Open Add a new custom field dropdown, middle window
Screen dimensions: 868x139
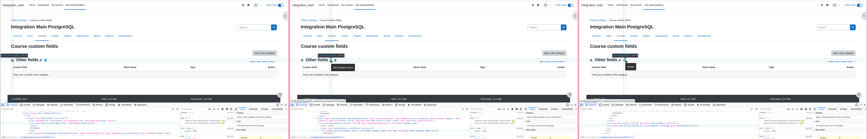553,62
